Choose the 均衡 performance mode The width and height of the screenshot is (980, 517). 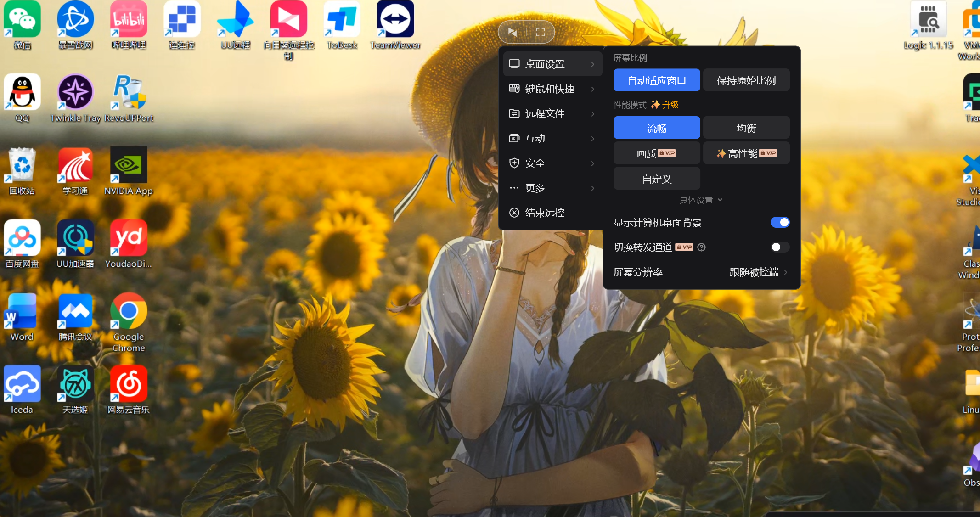tap(746, 128)
